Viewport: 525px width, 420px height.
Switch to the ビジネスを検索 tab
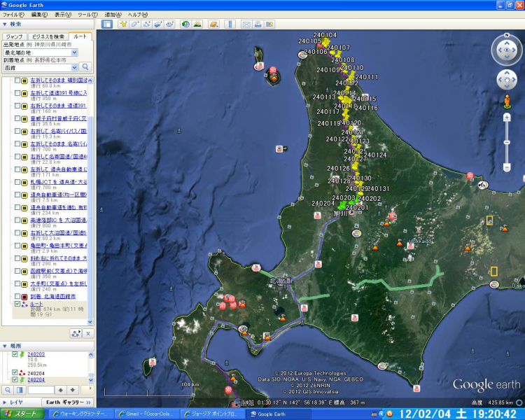[x=48, y=36]
